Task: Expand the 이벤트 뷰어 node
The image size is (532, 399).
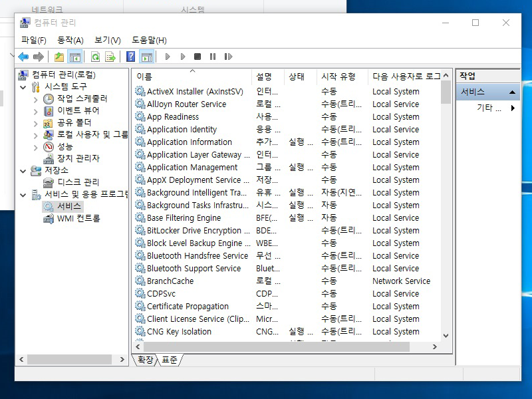Action: click(36, 111)
